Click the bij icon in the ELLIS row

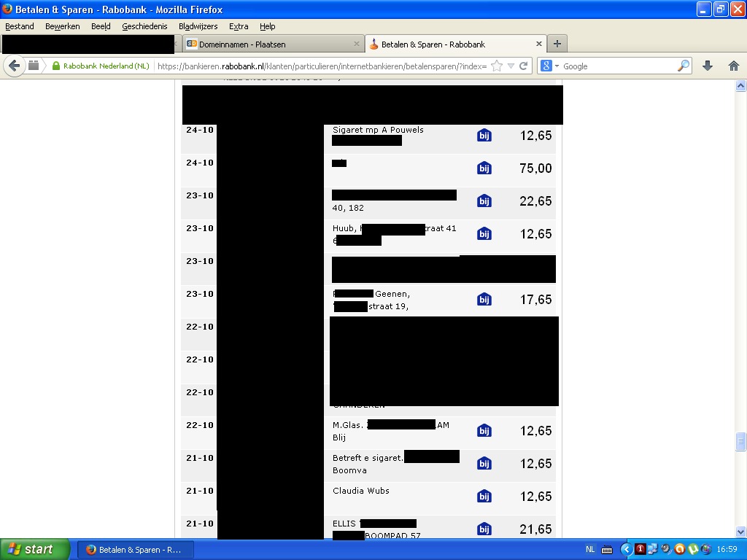pos(484,529)
